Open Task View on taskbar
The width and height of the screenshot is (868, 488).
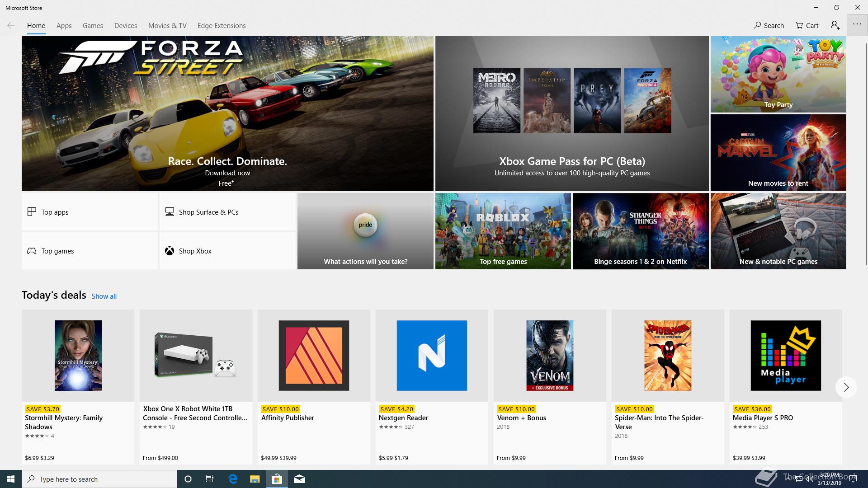pos(210,479)
